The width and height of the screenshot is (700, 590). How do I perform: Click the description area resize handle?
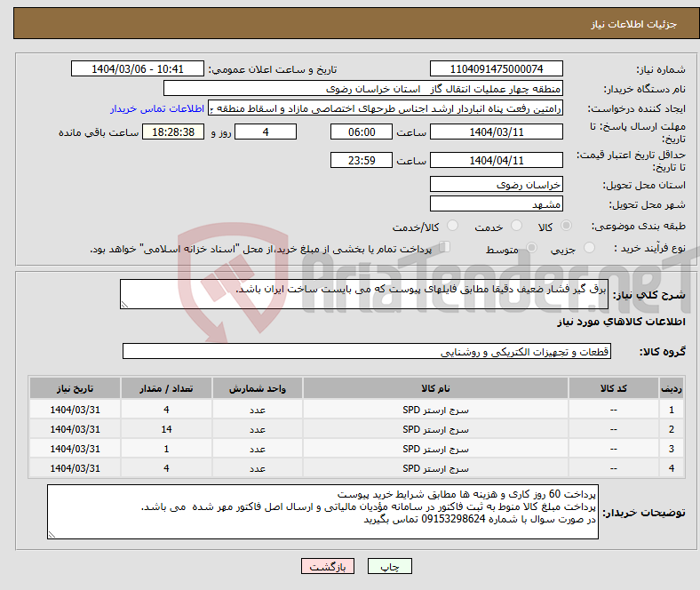point(124,304)
